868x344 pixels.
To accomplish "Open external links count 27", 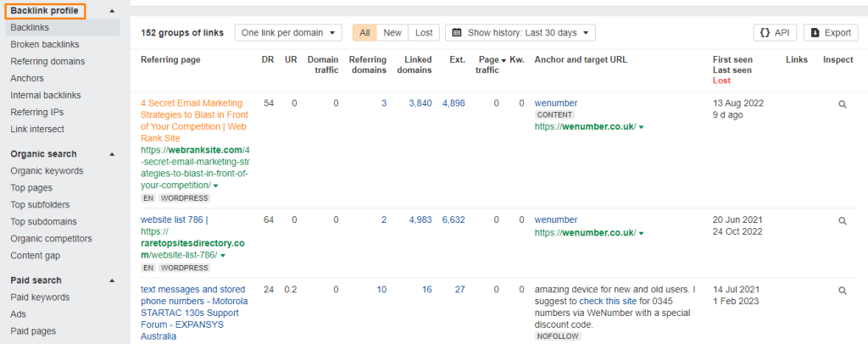I will coord(460,289).
